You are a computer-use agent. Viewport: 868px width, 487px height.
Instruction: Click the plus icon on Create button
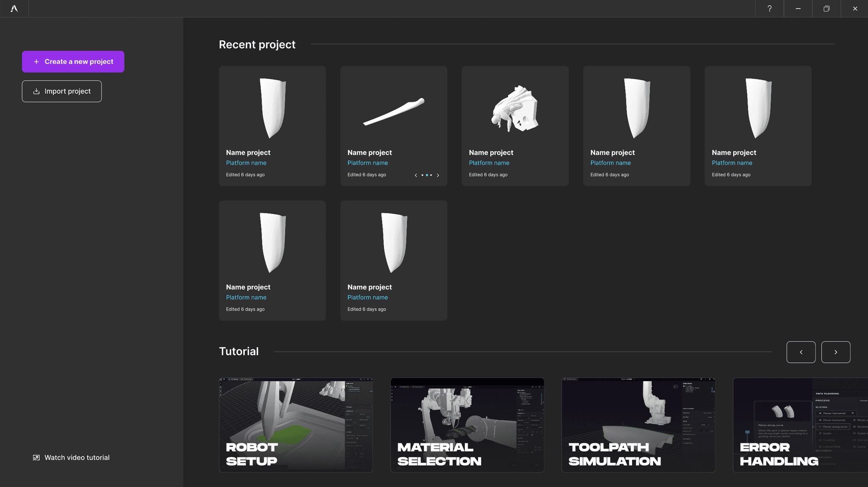36,62
